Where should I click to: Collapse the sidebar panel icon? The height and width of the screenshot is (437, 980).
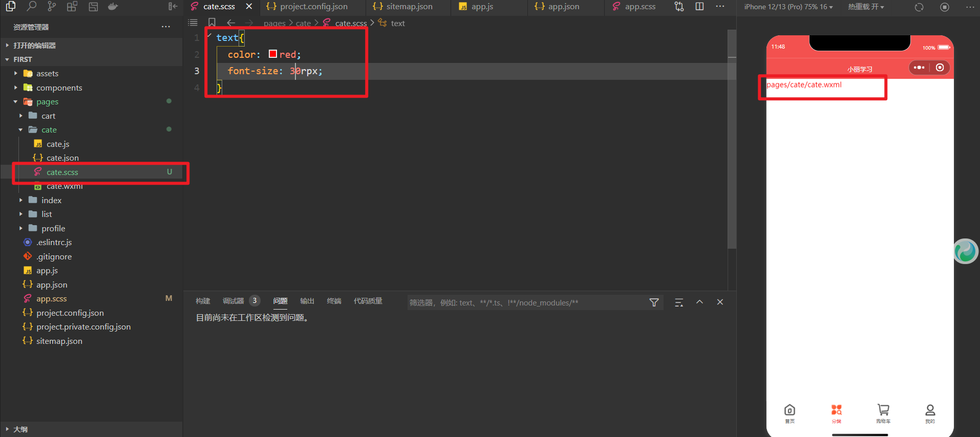tap(173, 6)
